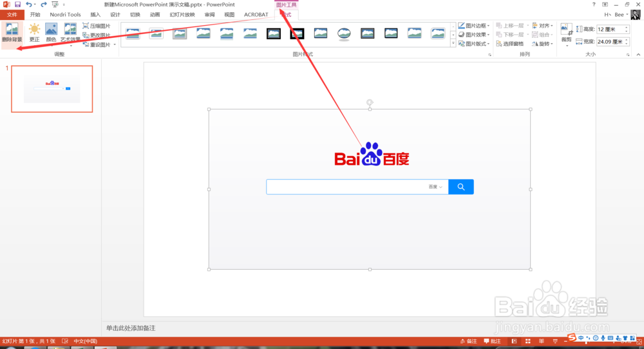Open the PowerPoint Help question mark
The width and height of the screenshot is (644, 349).
[x=594, y=5]
